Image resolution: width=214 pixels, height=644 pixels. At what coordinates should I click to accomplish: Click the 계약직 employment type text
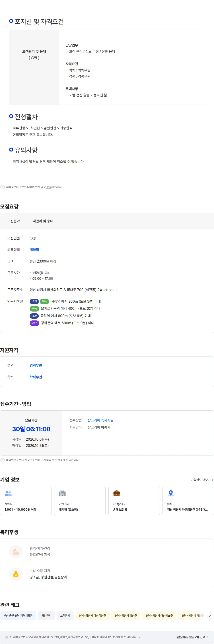(x=34, y=249)
